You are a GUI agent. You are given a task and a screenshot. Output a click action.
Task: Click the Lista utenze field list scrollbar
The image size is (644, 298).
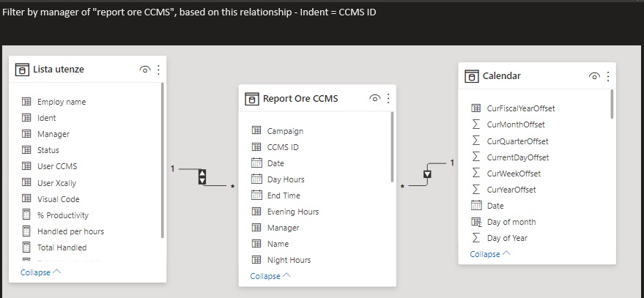(x=163, y=160)
